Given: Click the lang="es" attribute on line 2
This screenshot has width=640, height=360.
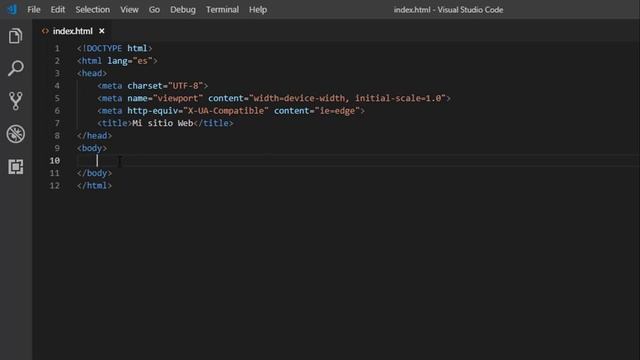Looking at the screenshot, I should pos(130,61).
